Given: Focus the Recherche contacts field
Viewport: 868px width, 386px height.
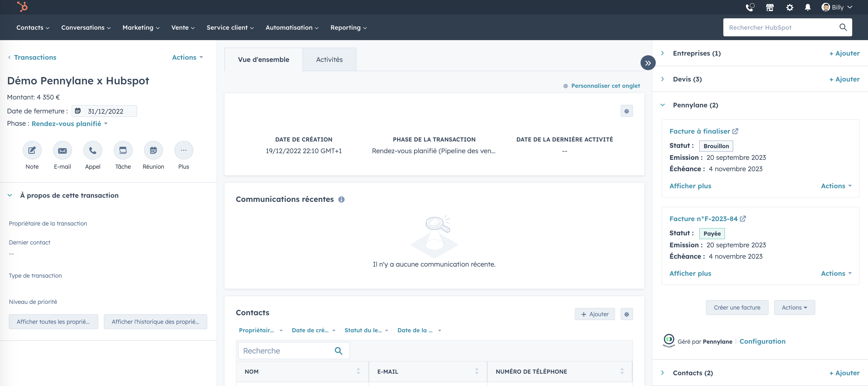Looking at the screenshot, I should (x=294, y=351).
